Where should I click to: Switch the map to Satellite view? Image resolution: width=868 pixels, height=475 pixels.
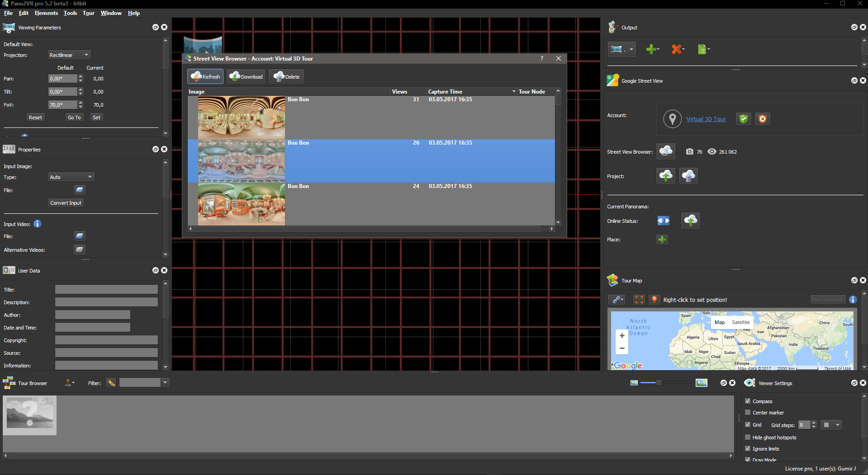[740, 322]
